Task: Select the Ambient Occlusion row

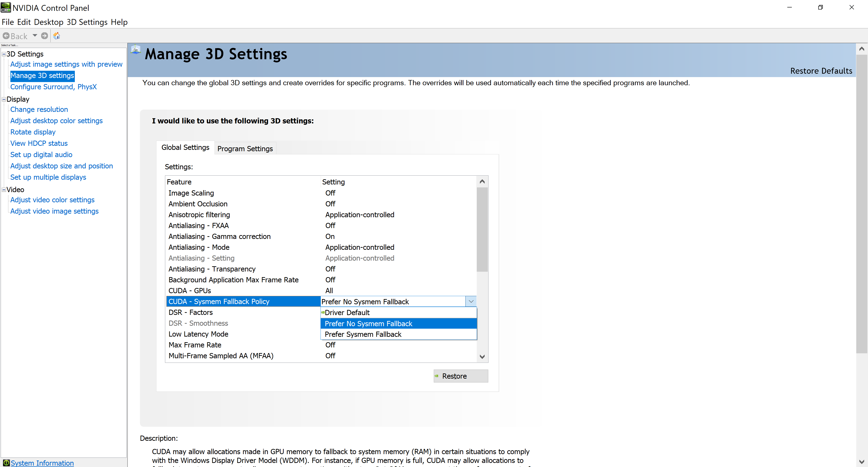Action: [321, 204]
